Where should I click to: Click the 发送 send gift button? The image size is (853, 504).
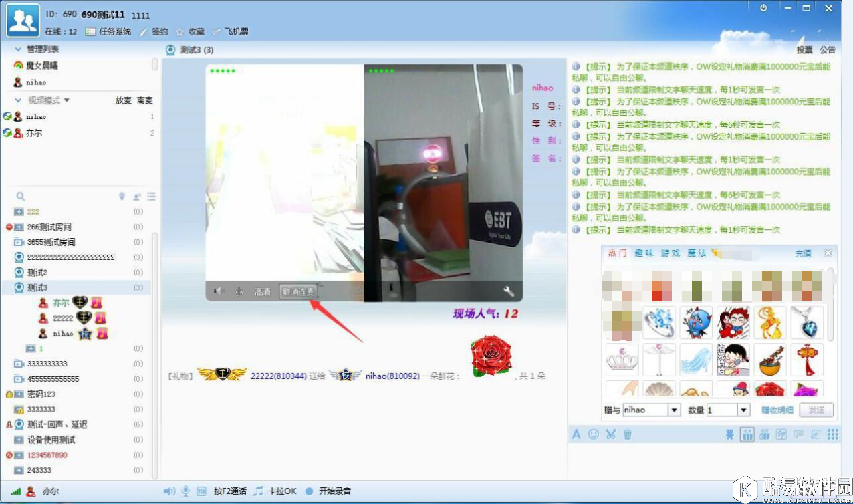(816, 410)
